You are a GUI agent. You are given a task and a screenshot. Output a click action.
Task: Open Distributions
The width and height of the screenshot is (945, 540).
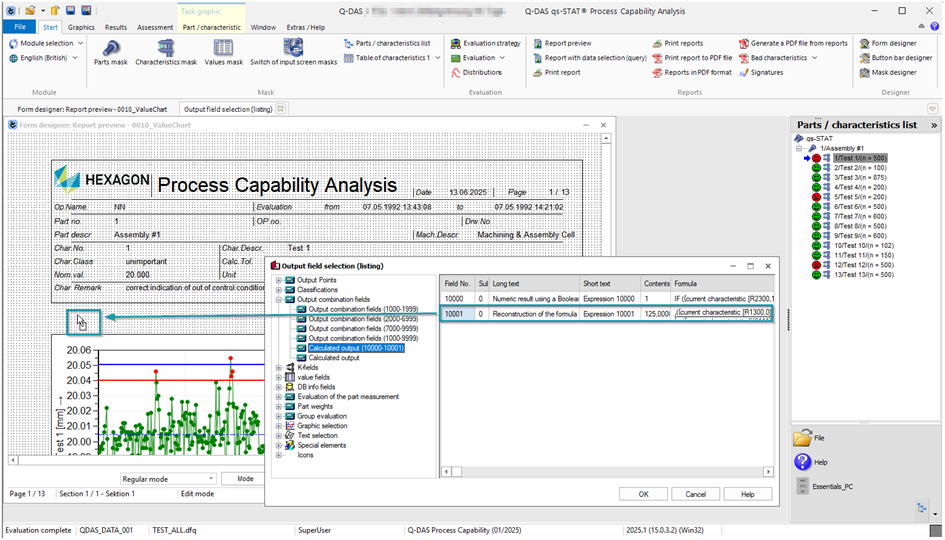pos(476,72)
